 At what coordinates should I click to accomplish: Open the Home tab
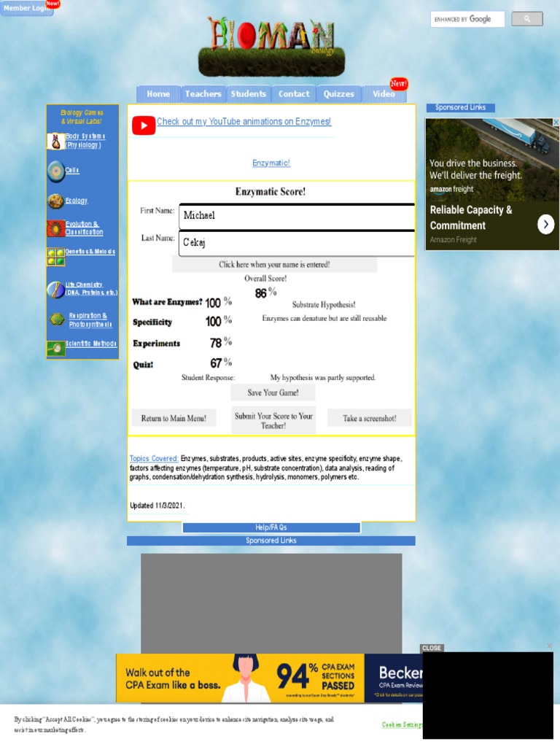158,94
